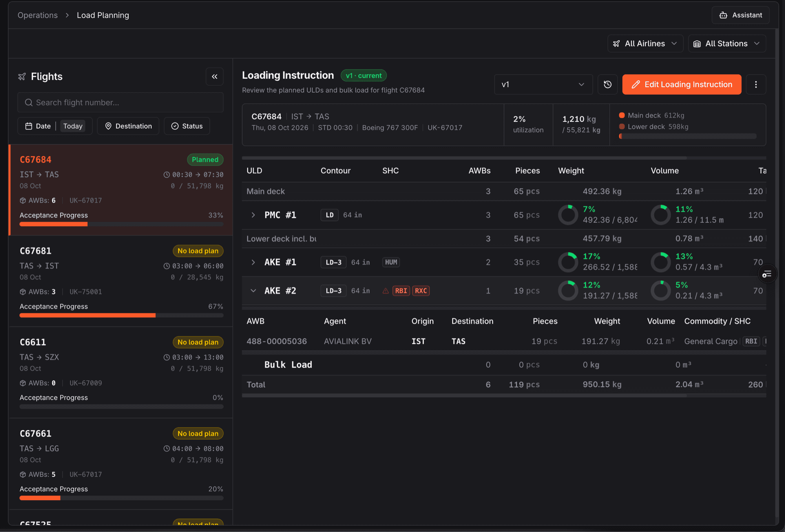Open the Assistant panel

click(741, 15)
